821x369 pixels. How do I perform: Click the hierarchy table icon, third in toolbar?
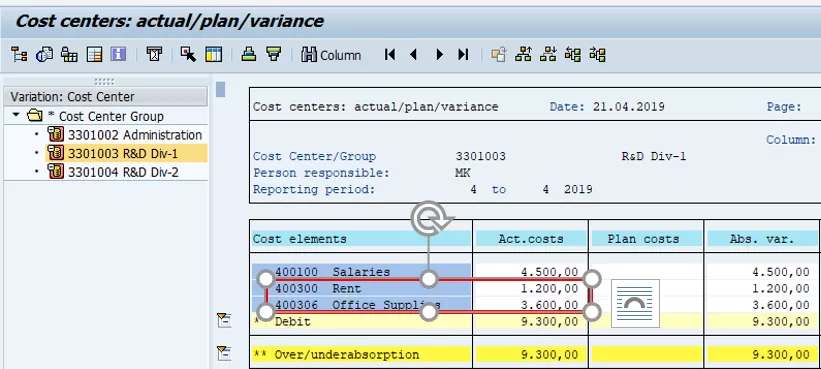pos(69,54)
